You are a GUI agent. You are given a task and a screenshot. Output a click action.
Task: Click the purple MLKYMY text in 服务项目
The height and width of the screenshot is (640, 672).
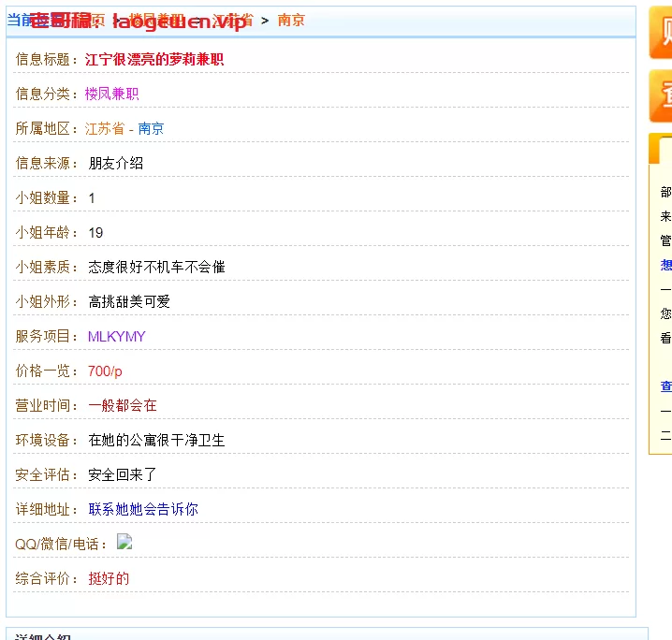click(117, 336)
